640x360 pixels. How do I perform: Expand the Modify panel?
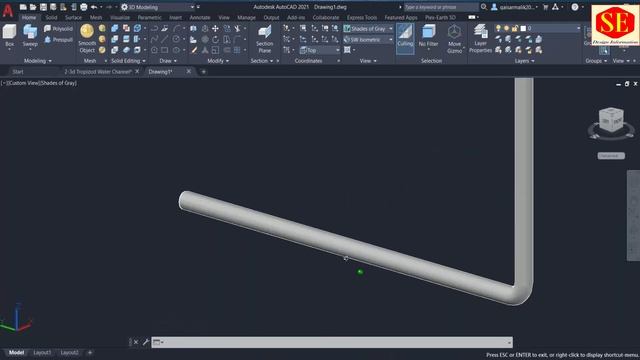(218, 61)
